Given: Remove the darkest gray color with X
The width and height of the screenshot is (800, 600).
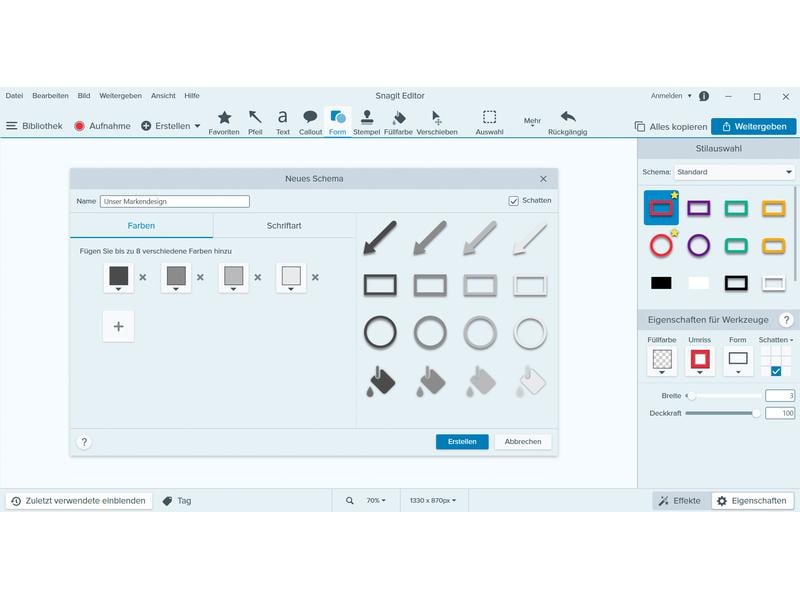Looking at the screenshot, I should [x=143, y=277].
